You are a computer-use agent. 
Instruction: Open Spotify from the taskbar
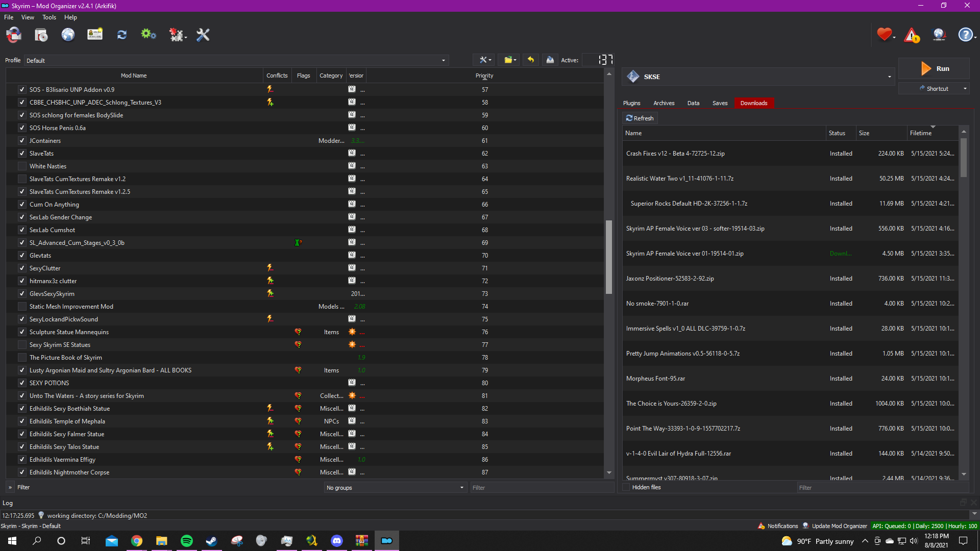click(x=187, y=541)
